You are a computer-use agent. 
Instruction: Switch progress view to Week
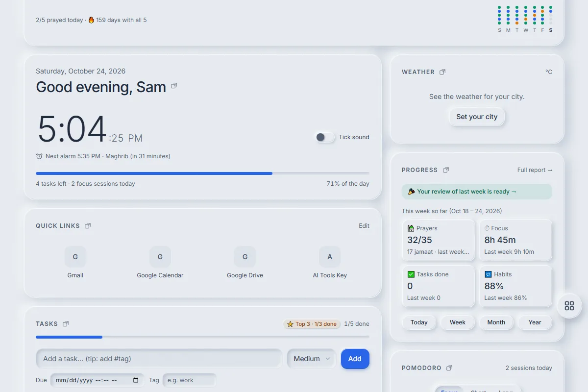click(x=458, y=322)
